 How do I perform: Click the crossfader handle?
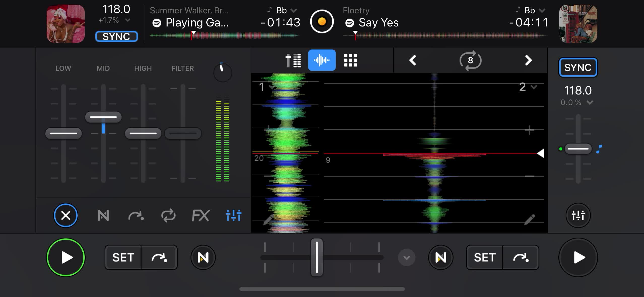coord(317,257)
